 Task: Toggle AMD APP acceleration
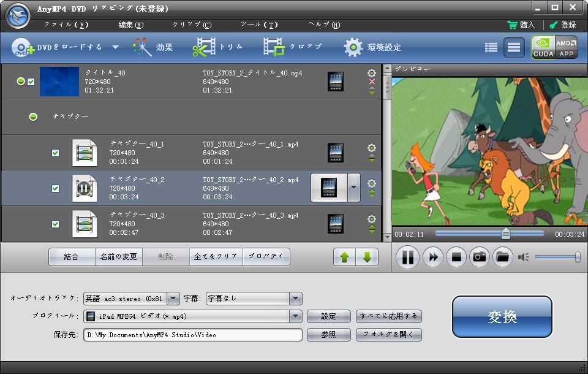click(566, 47)
